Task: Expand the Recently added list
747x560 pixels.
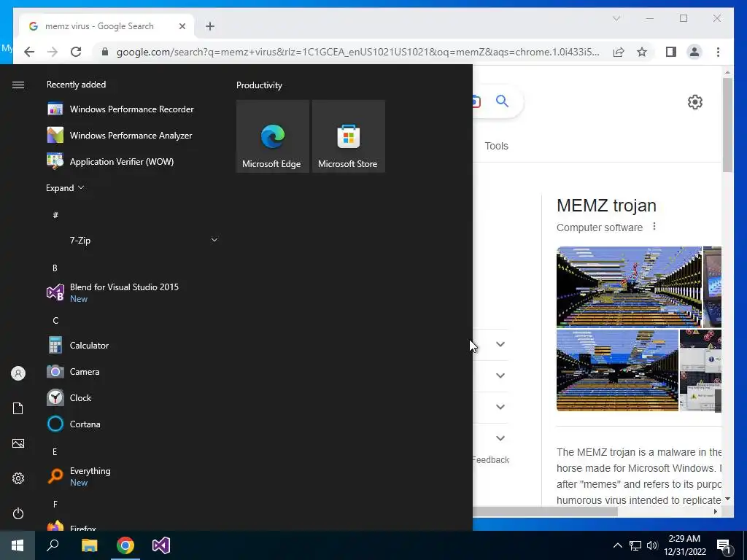Action: (x=65, y=188)
